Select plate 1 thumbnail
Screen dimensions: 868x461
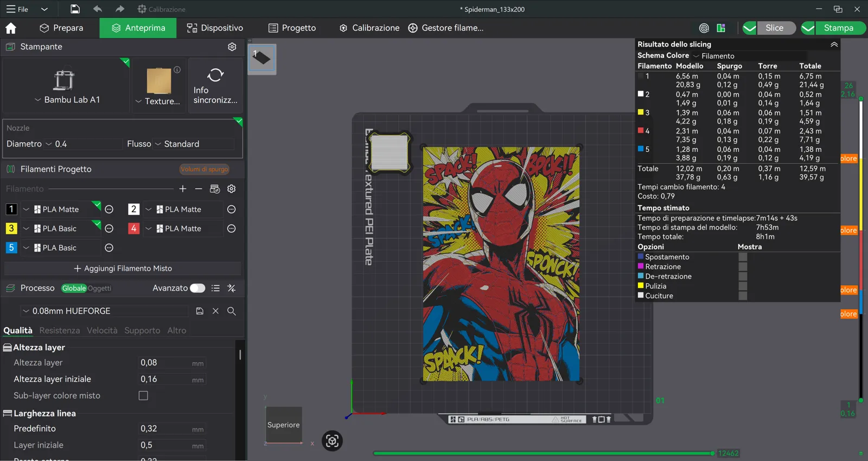(262, 58)
